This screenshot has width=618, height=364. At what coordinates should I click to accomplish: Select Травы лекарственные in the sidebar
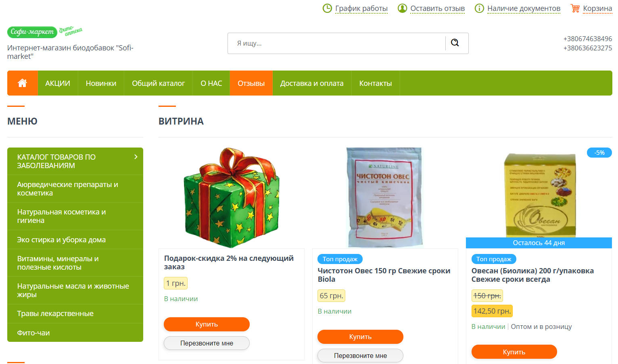pyautogui.click(x=75, y=314)
